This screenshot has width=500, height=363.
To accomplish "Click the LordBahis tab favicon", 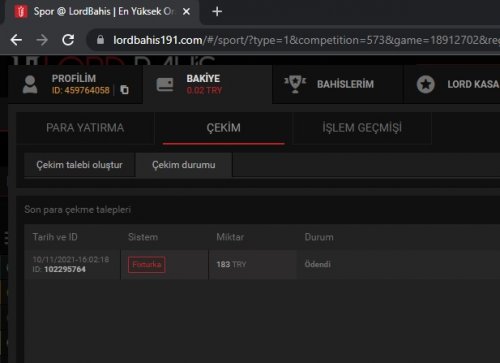I will (x=21, y=12).
